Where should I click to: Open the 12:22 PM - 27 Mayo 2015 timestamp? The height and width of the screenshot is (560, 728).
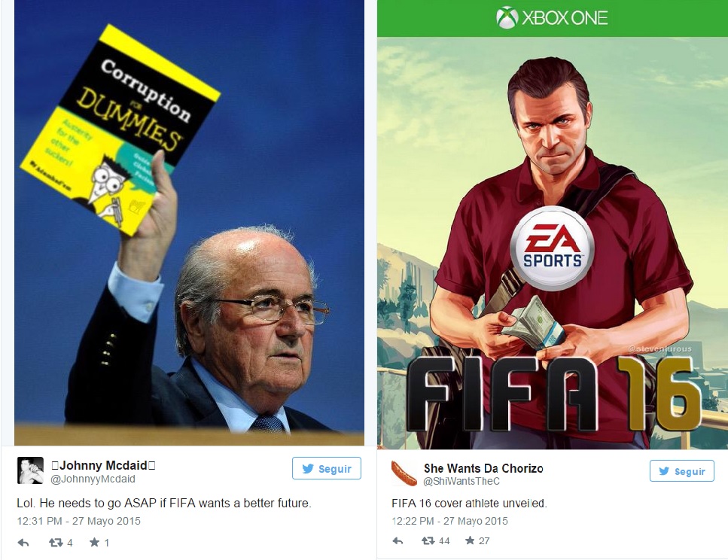pos(449,521)
